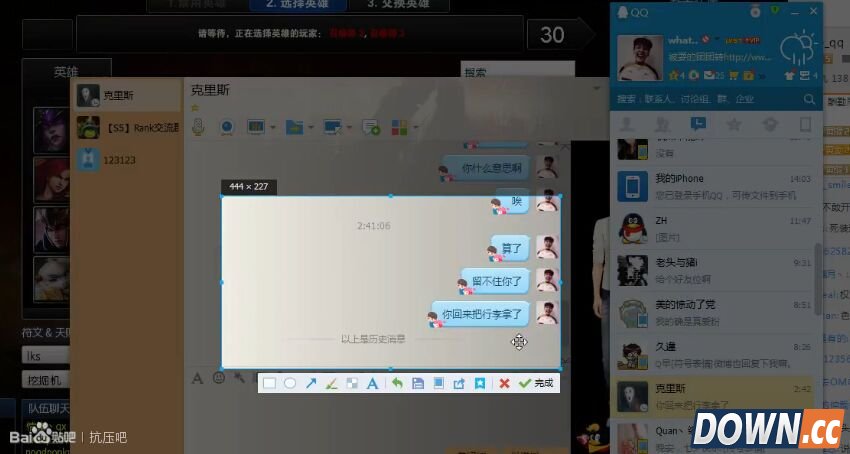Viewport: 850px width, 454px height.
Task: Open remote desktop assist icon
Action: 332,127
